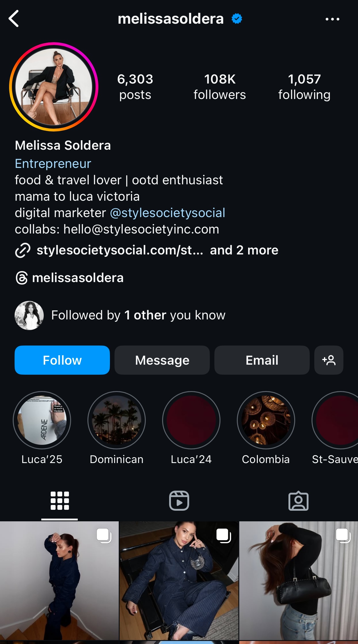The image size is (358, 644).
Task: Open the Threads profile icon link
Action: click(22, 278)
